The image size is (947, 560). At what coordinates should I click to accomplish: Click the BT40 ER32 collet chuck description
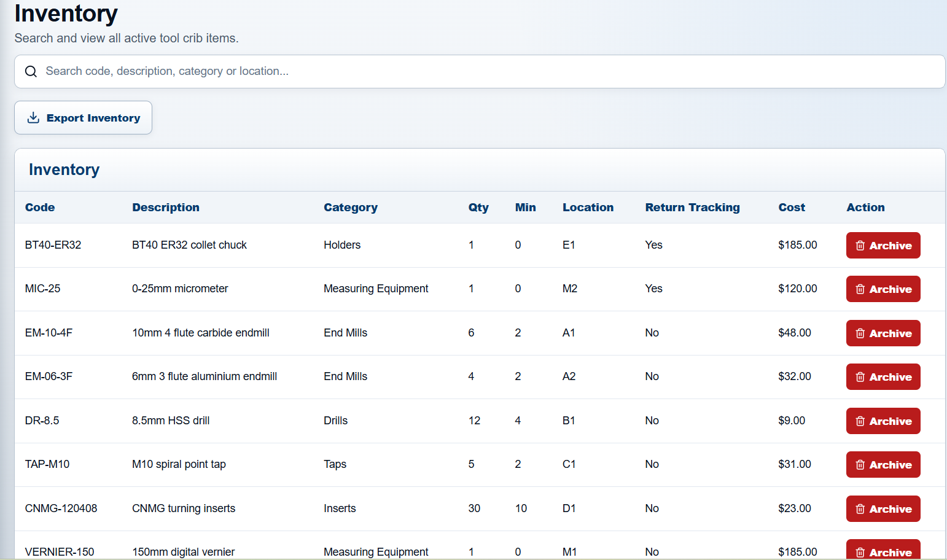pyautogui.click(x=189, y=245)
